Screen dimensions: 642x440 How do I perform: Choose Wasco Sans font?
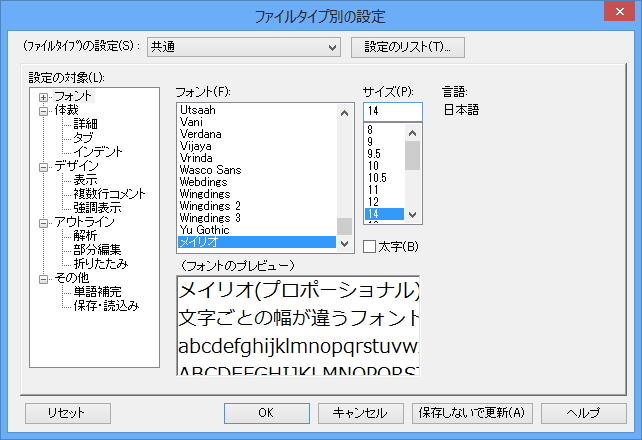pyautogui.click(x=257, y=170)
